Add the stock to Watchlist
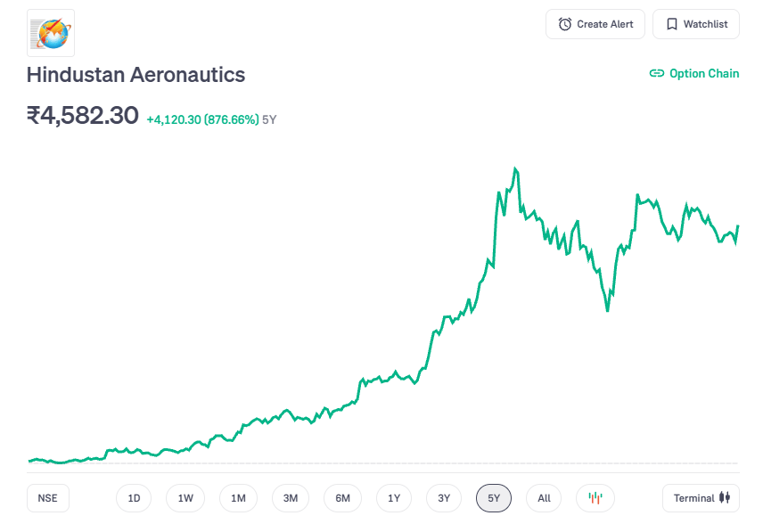The height and width of the screenshot is (532, 763). point(695,24)
